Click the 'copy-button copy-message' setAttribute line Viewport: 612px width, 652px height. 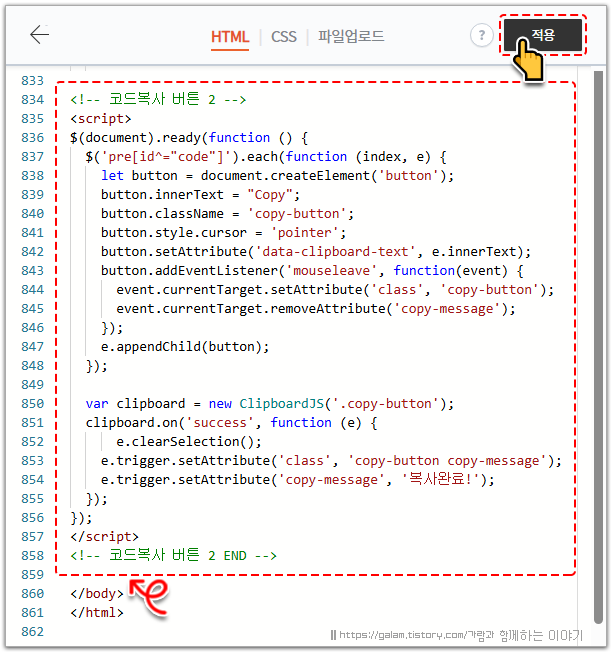pos(331,461)
